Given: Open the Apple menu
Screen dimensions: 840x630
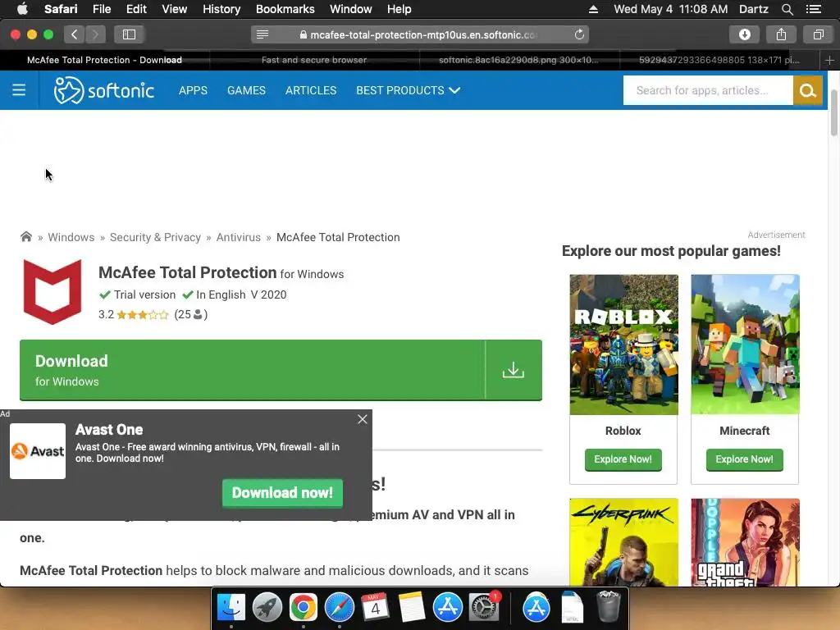Looking at the screenshot, I should (22, 9).
